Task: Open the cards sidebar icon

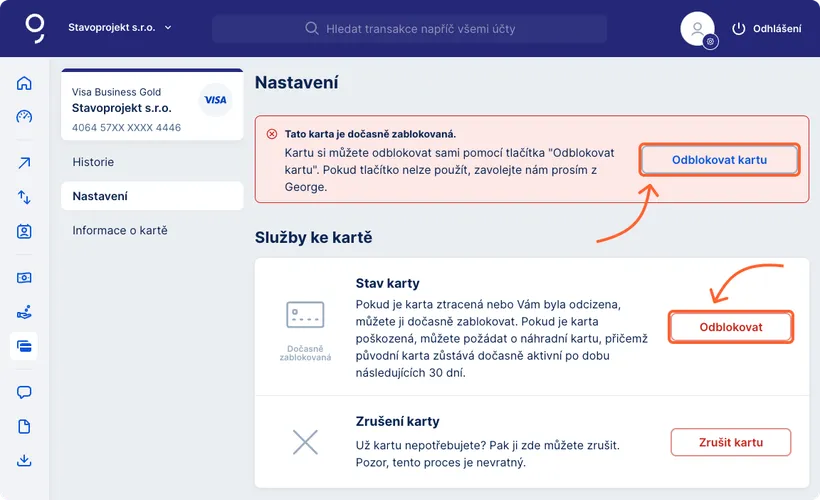Action: point(24,346)
